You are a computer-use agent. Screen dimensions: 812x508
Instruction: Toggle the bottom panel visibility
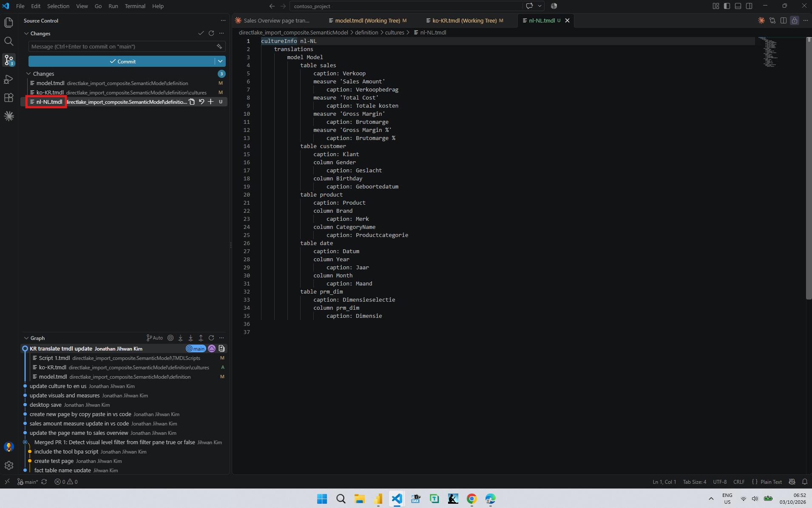coord(738,6)
